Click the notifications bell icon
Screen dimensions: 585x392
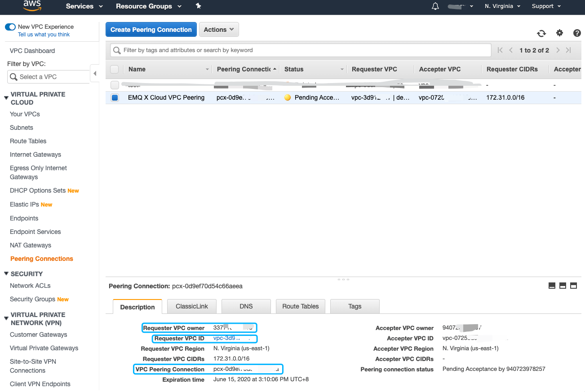click(435, 6)
